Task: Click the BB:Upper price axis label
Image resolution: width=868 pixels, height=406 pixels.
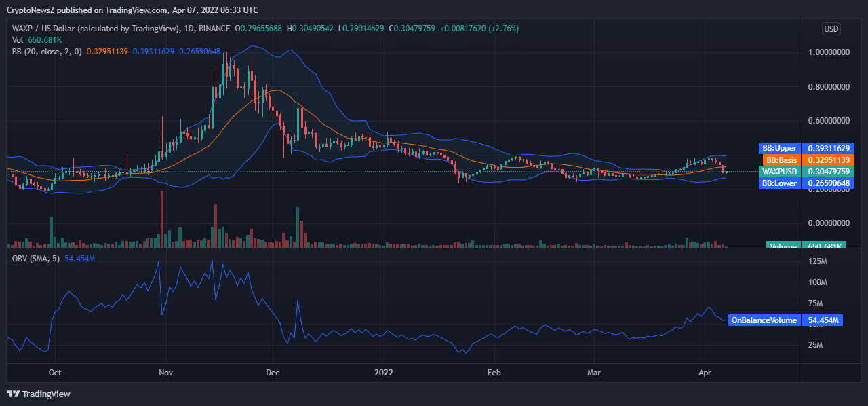Action: (779, 148)
